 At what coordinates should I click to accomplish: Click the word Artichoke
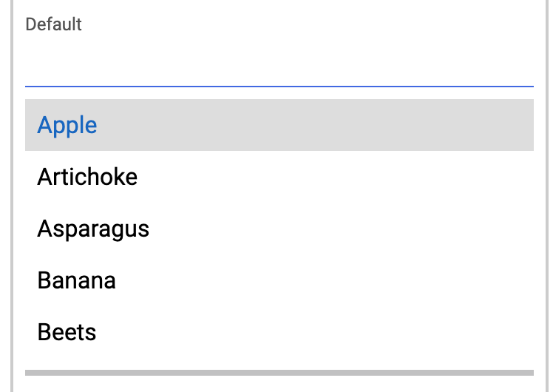pos(87,177)
